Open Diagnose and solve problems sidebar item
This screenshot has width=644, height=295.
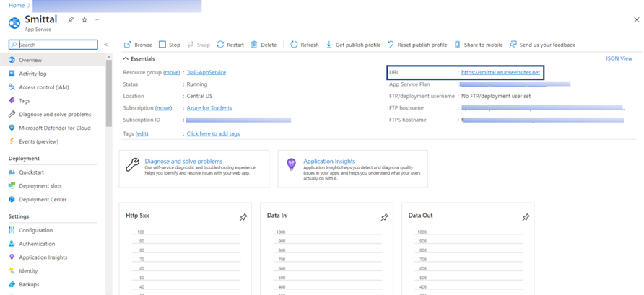(53, 115)
